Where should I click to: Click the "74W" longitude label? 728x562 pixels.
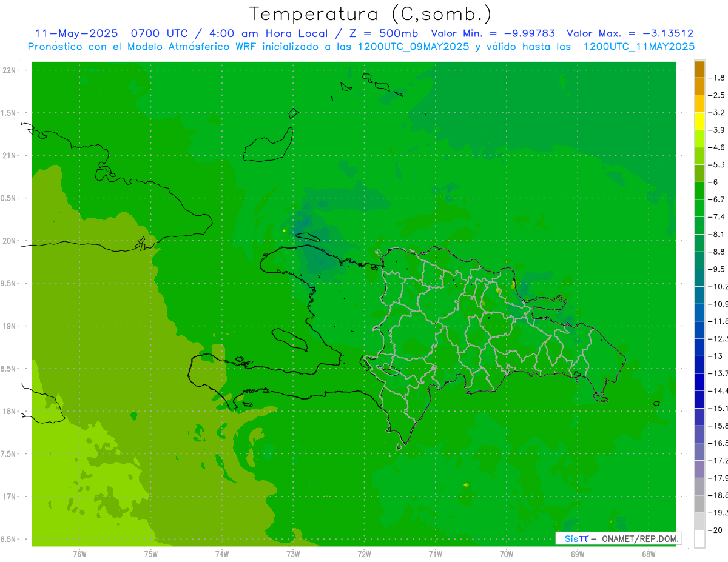click(221, 554)
